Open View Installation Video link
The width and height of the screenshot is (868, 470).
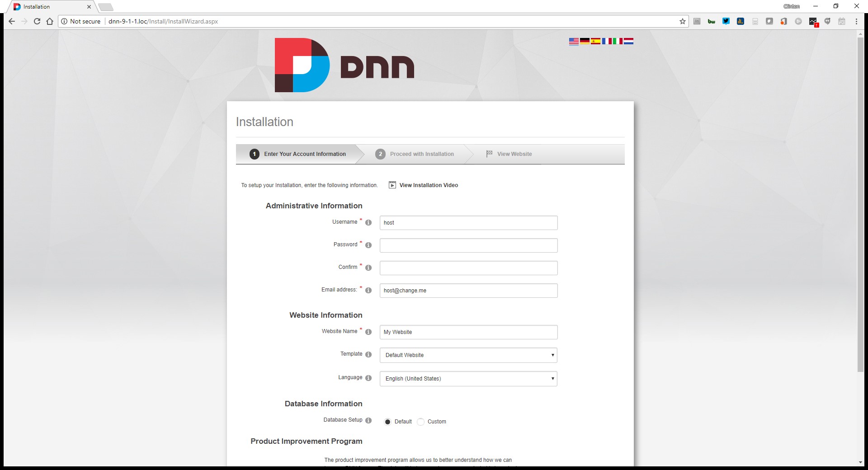(x=429, y=185)
